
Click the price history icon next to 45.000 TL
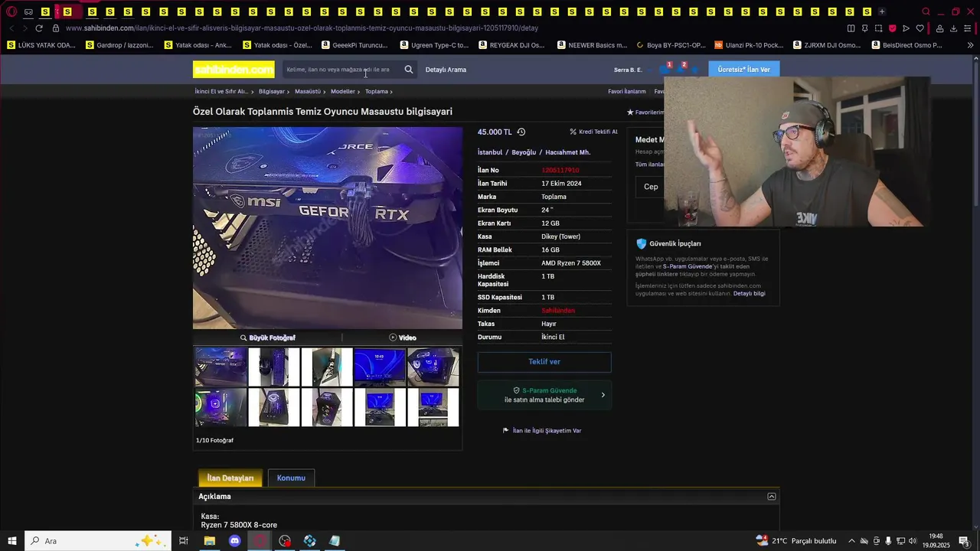[521, 132]
